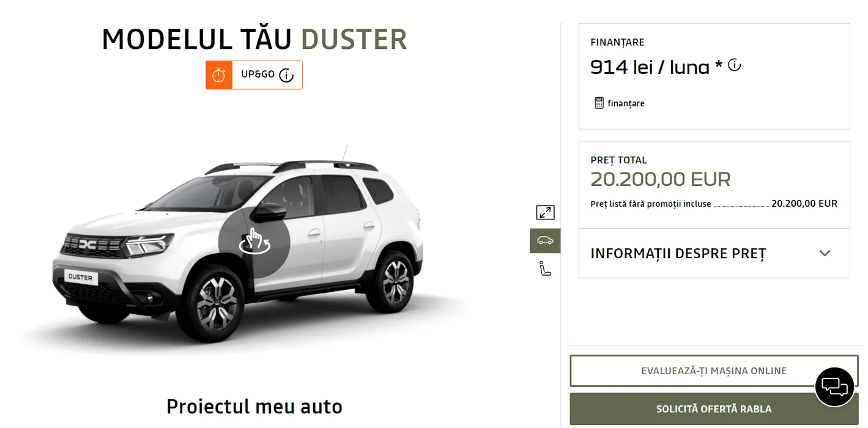Expand the INFORMAȚII DESPRE PREȚ section header

(x=714, y=253)
